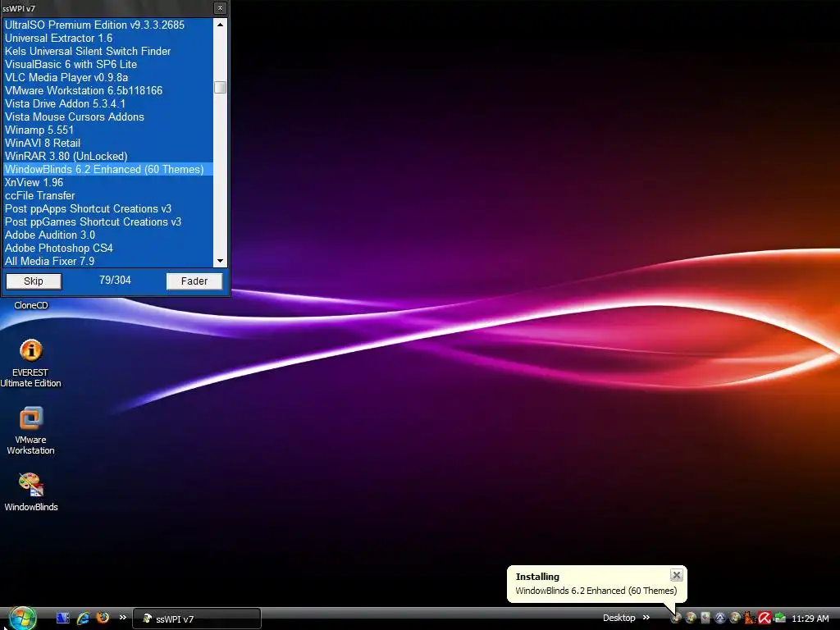This screenshot has width=840, height=630.
Task: Close the Installing notification balloon
Action: [676, 575]
